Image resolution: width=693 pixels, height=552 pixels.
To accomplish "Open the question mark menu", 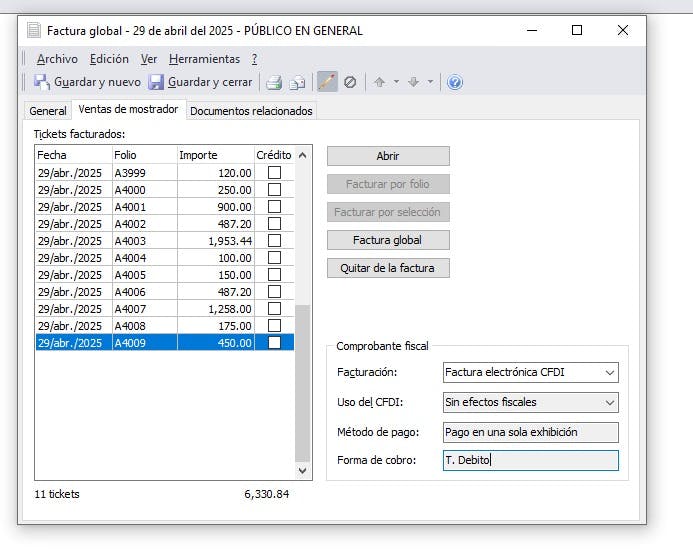I will pyautogui.click(x=255, y=59).
